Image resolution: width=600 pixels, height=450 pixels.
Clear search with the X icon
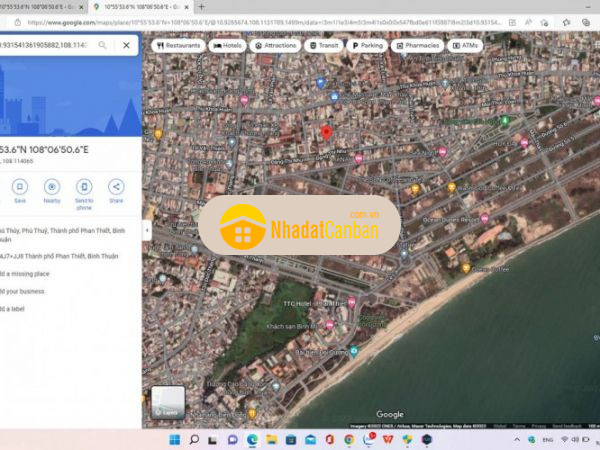pos(126,45)
